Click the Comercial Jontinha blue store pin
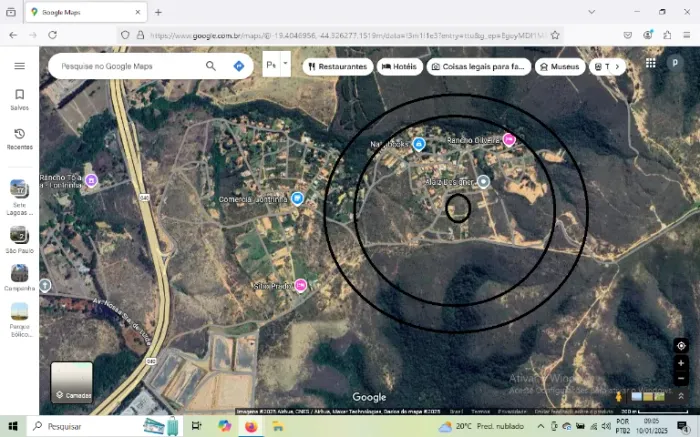The width and height of the screenshot is (700, 437). [x=297, y=199]
